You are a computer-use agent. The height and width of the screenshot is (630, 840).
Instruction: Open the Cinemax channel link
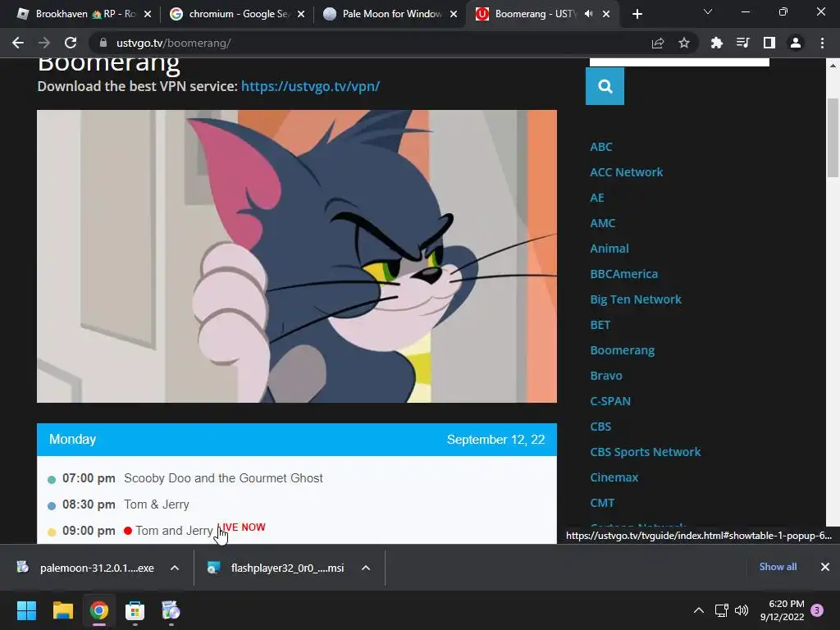click(614, 477)
